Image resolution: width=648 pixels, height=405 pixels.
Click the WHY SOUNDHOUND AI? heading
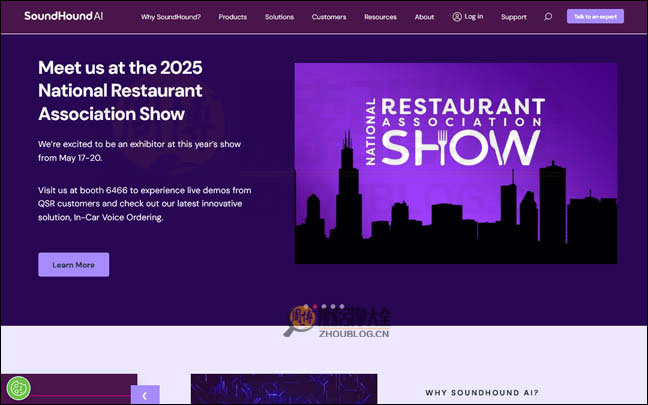click(482, 393)
